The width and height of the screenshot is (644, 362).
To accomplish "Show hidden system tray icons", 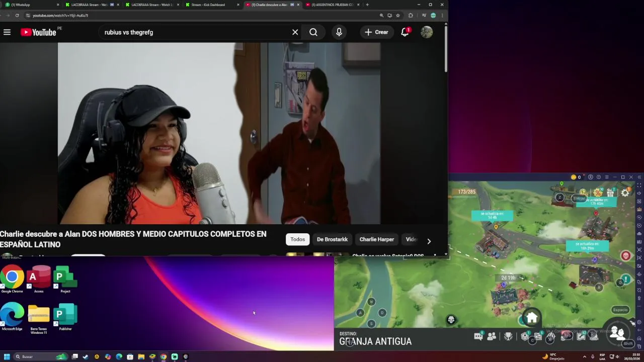I will pyautogui.click(x=584, y=356).
